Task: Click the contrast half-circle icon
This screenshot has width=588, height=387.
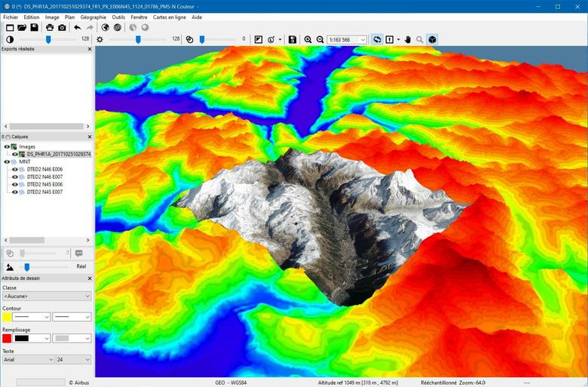Action: tap(10, 39)
